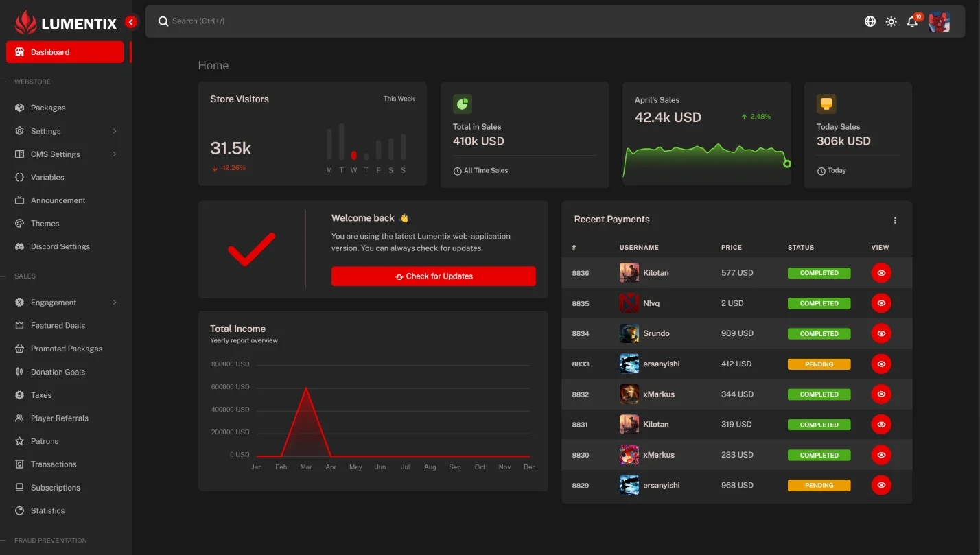Click the Variables braces icon
The width and height of the screenshot is (980, 555).
tap(19, 177)
